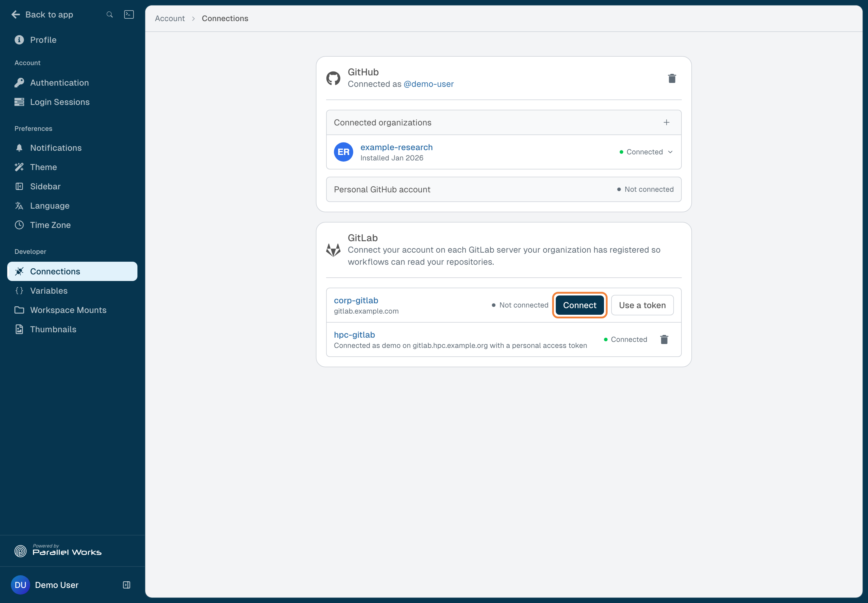Open the Thumbnails page
Image resolution: width=868 pixels, height=603 pixels.
click(x=72, y=329)
